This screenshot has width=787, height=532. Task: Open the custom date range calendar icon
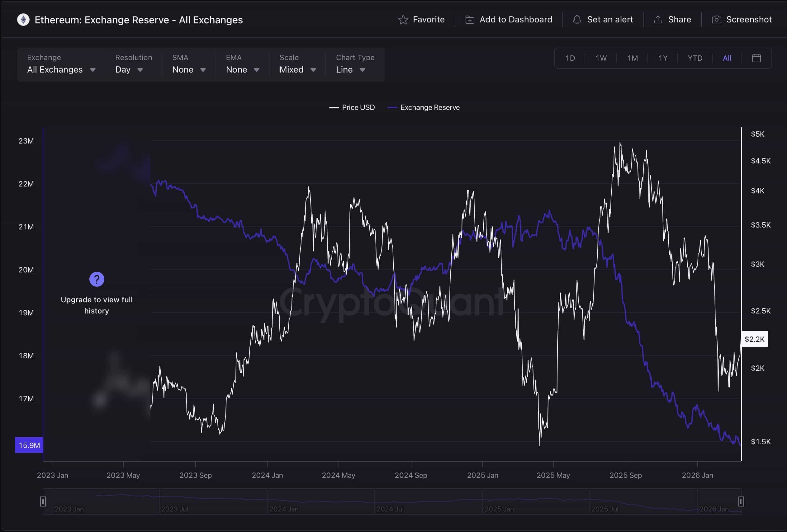pyautogui.click(x=757, y=58)
